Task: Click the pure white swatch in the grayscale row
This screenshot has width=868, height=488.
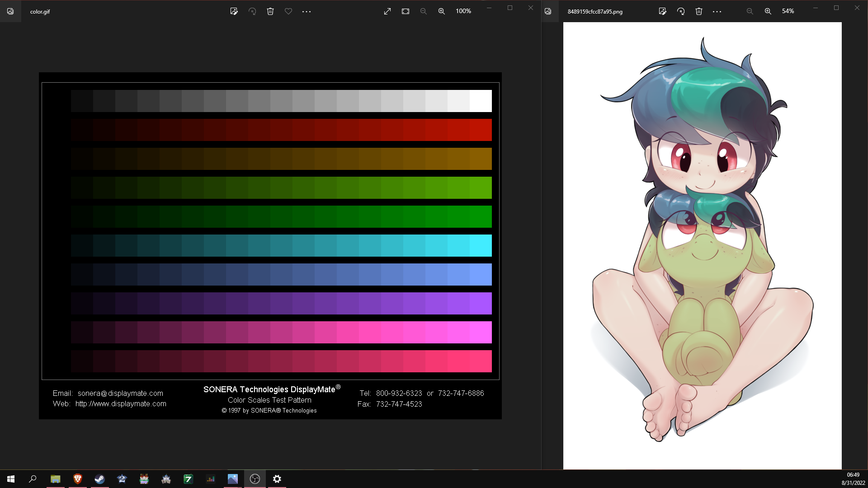Action: click(x=481, y=101)
